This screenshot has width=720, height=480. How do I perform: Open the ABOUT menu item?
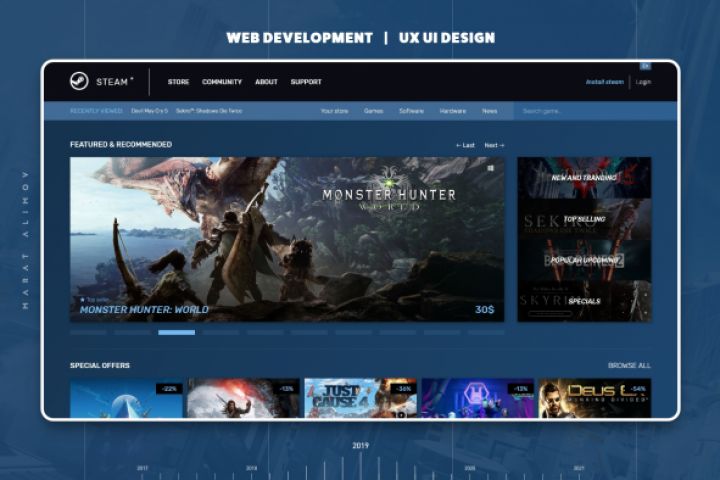[266, 82]
